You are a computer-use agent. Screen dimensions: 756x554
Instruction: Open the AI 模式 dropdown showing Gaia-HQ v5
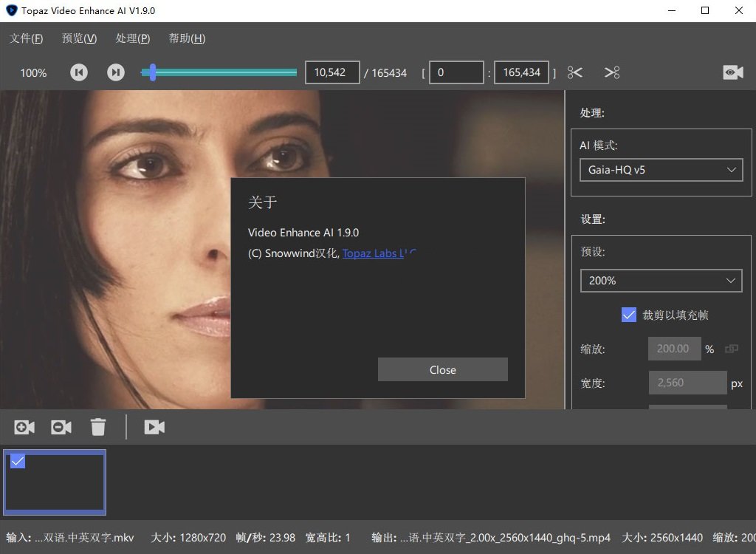pyautogui.click(x=661, y=170)
